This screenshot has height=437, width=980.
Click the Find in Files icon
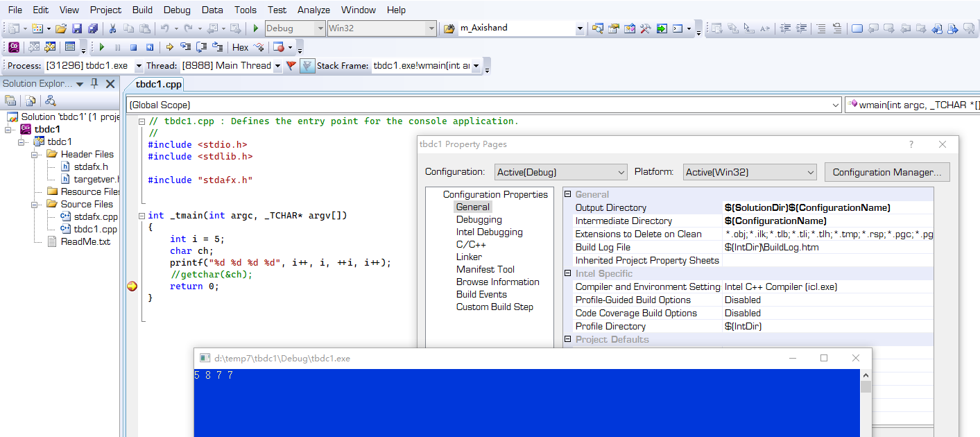pos(449,28)
